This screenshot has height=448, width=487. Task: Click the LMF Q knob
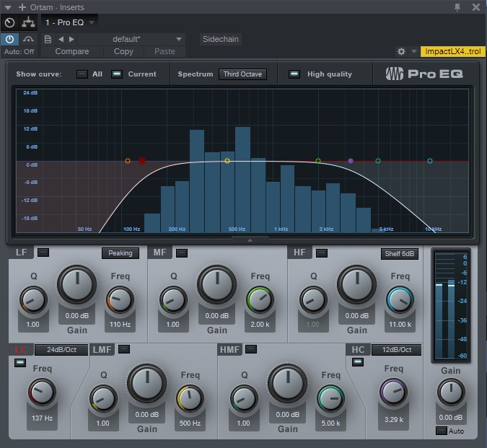click(x=103, y=399)
